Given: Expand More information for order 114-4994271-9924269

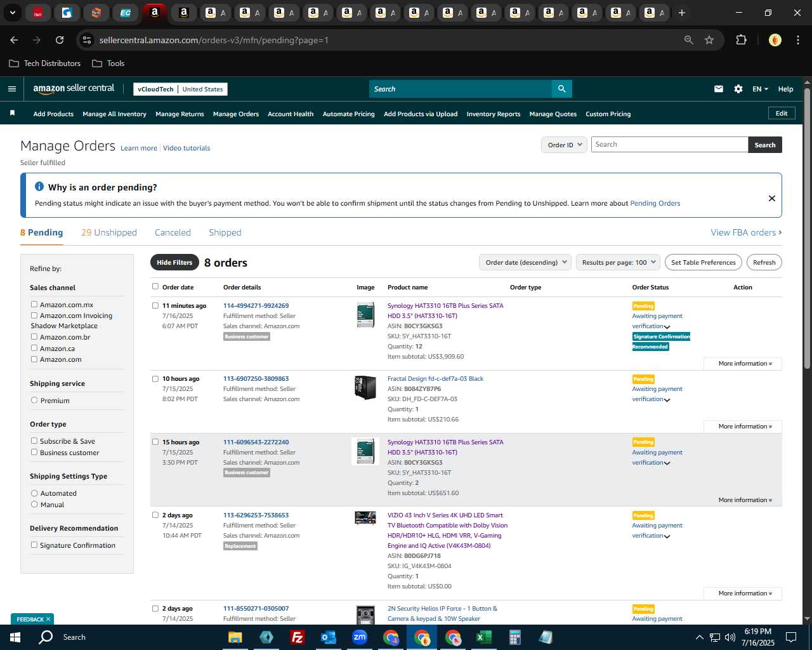Looking at the screenshot, I should pos(745,364).
